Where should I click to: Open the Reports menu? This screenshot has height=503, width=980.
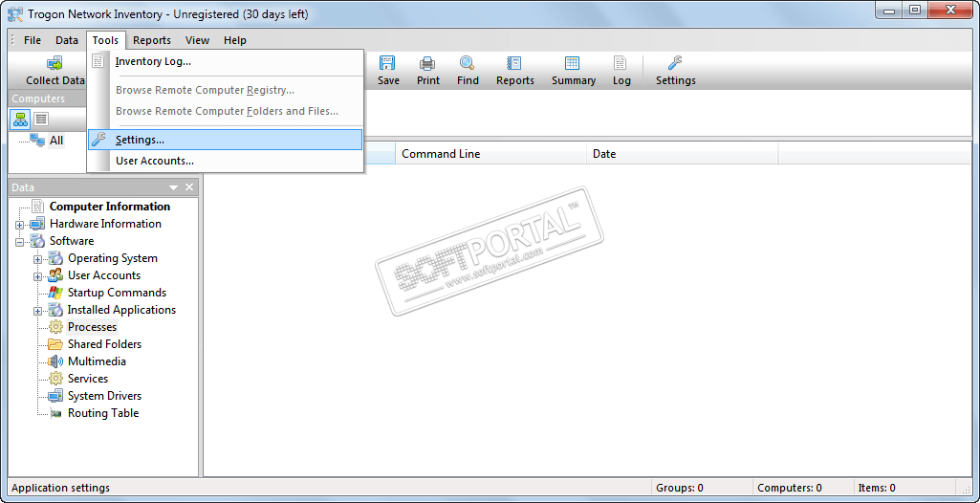tap(152, 40)
